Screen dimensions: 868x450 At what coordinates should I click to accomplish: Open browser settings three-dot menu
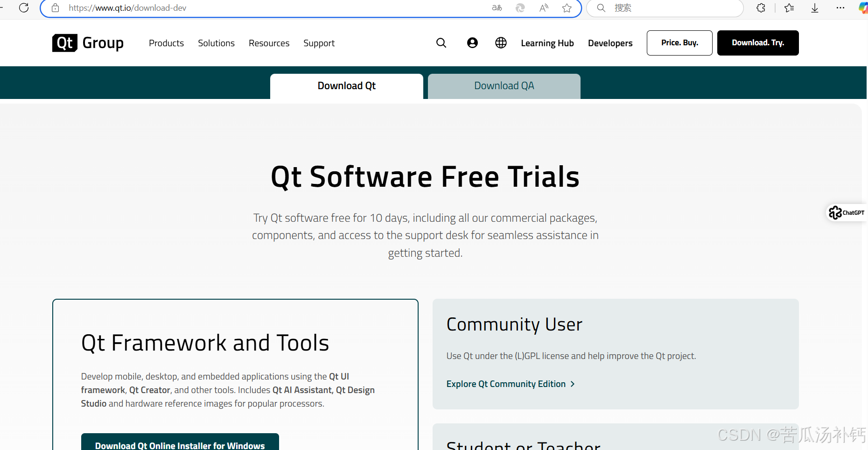coord(840,8)
